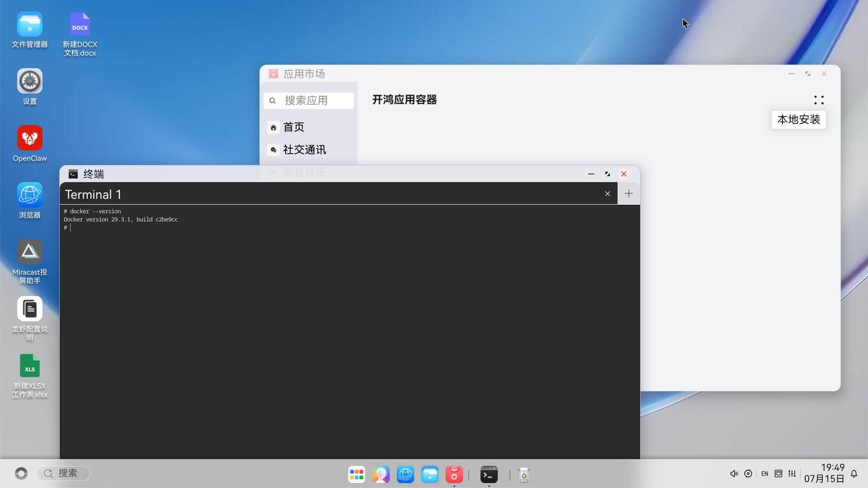Click the terminal icon in the 终端 title bar
Image resolution: width=868 pixels, height=488 pixels.
pos(73,174)
